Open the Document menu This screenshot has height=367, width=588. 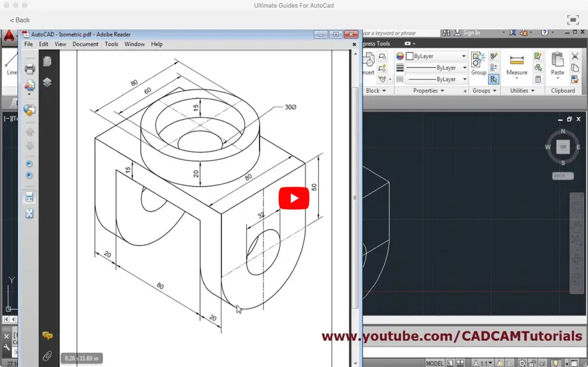pyautogui.click(x=85, y=44)
